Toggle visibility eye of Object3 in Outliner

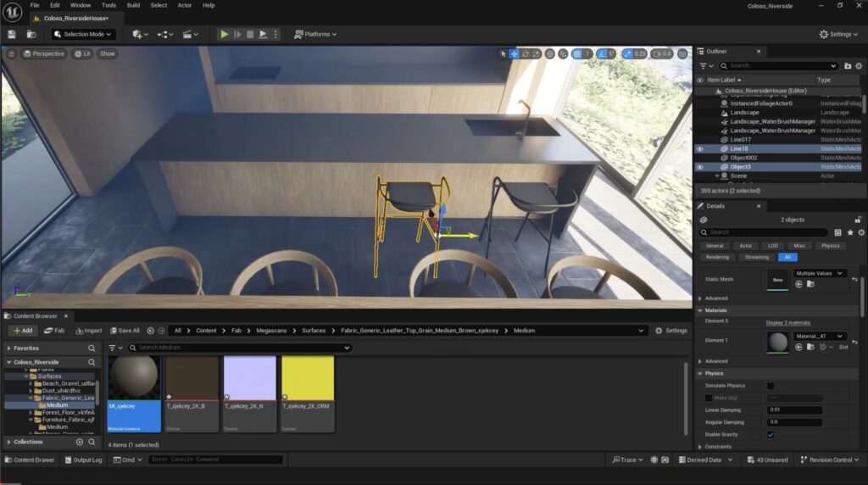[700, 167]
